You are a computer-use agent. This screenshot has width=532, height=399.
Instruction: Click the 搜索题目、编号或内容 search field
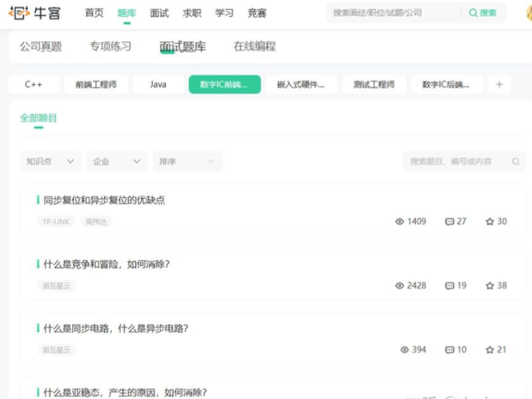[464, 161]
